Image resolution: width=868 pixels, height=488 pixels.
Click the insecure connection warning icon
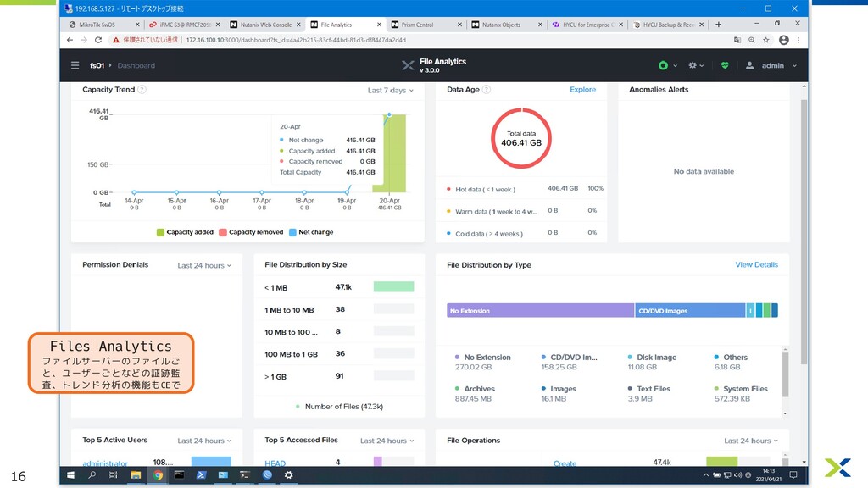pos(115,40)
